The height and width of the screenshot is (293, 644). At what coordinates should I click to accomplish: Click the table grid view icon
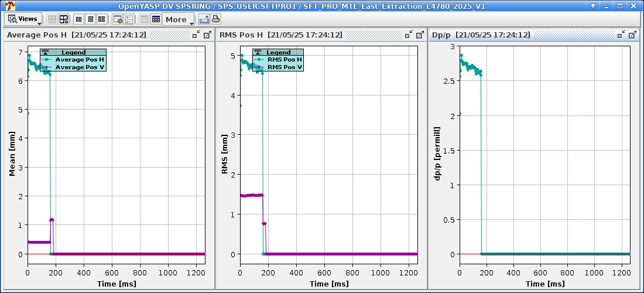pyautogui.click(x=156, y=19)
